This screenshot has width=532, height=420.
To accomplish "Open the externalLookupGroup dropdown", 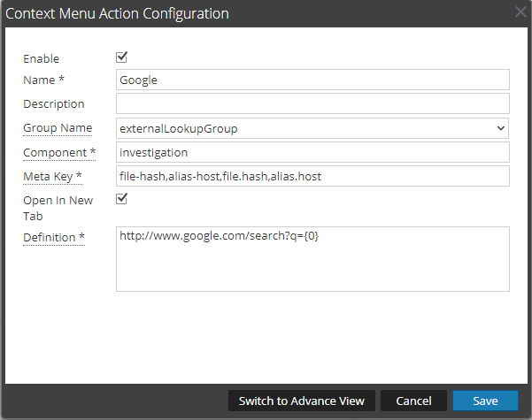I will [x=312, y=129].
